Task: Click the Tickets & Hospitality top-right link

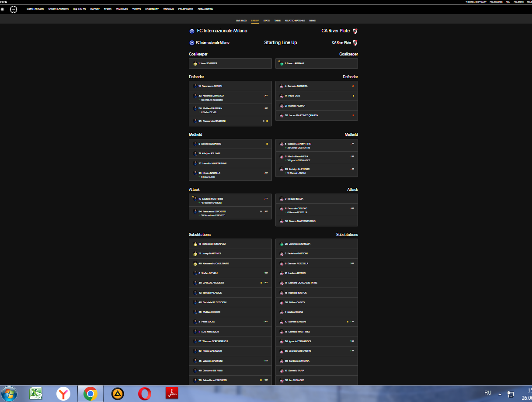Action: (476, 2)
